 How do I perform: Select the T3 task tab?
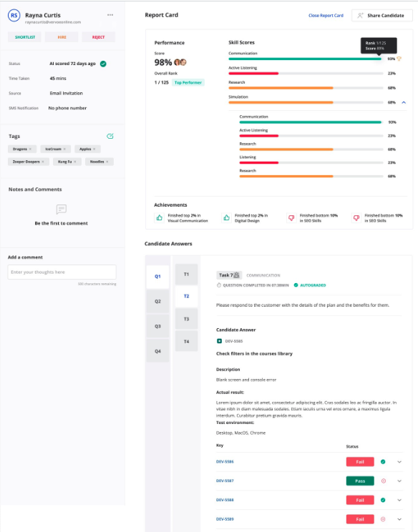[x=186, y=319]
